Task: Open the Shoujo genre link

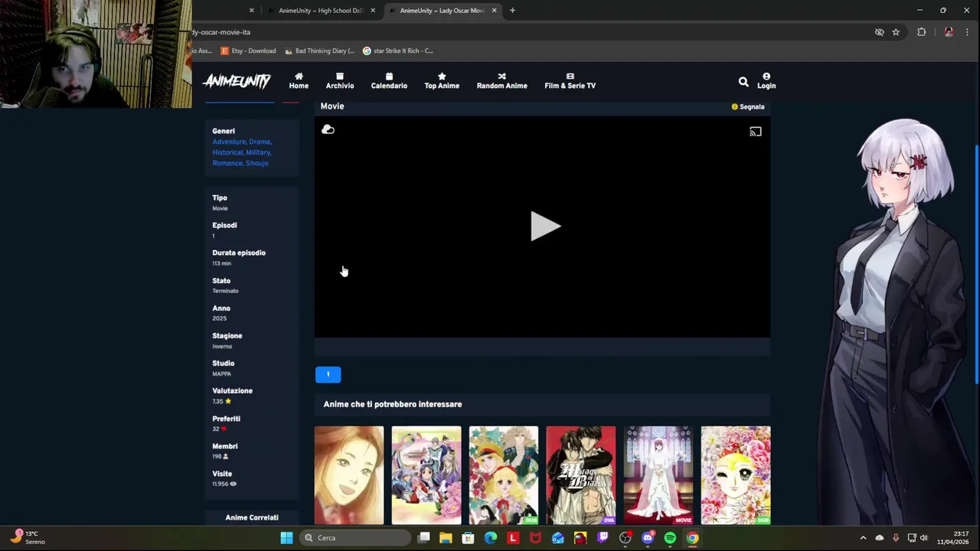Action: (x=256, y=163)
